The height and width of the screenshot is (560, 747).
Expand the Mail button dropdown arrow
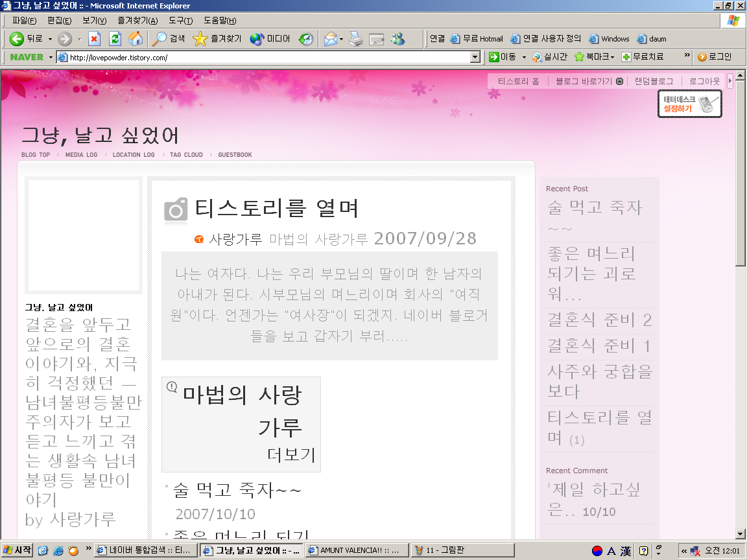pyautogui.click(x=341, y=39)
